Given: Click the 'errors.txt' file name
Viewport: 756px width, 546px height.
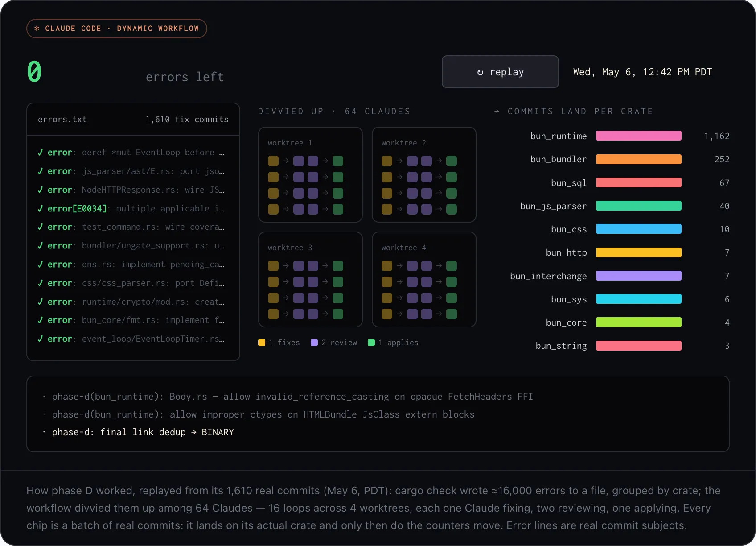Looking at the screenshot, I should click(x=62, y=120).
